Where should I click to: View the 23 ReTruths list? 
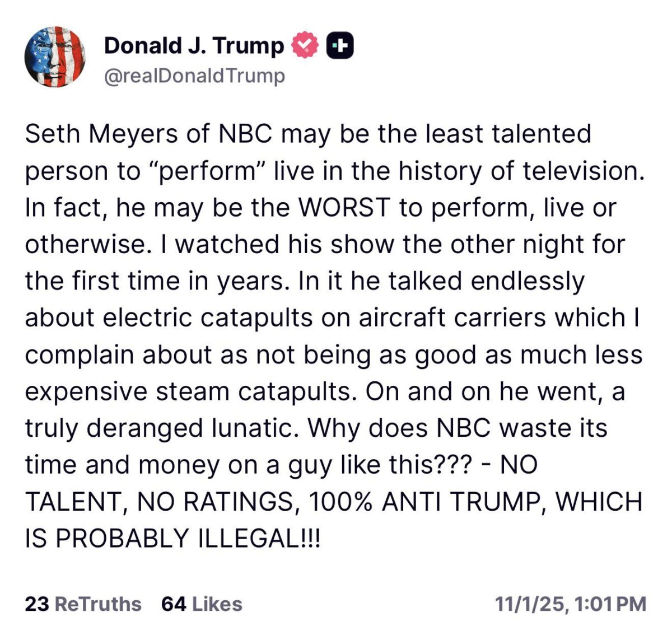pyautogui.click(x=82, y=604)
